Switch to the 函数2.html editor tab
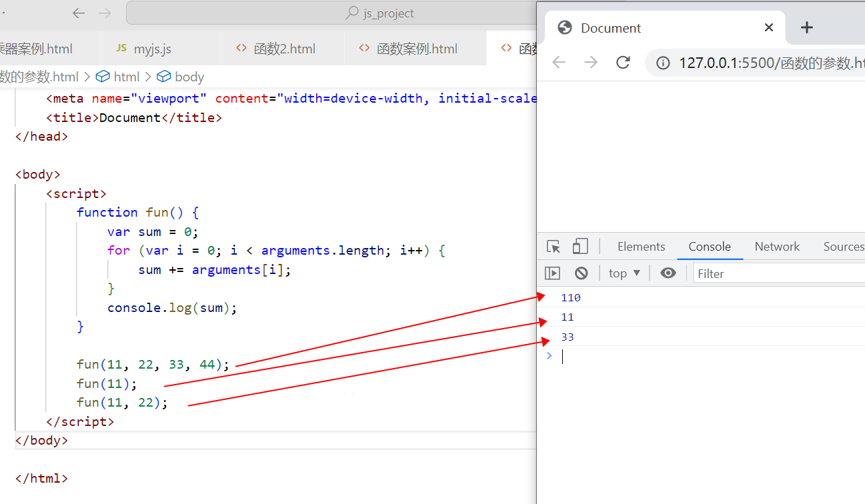The image size is (865, 504). tap(283, 49)
